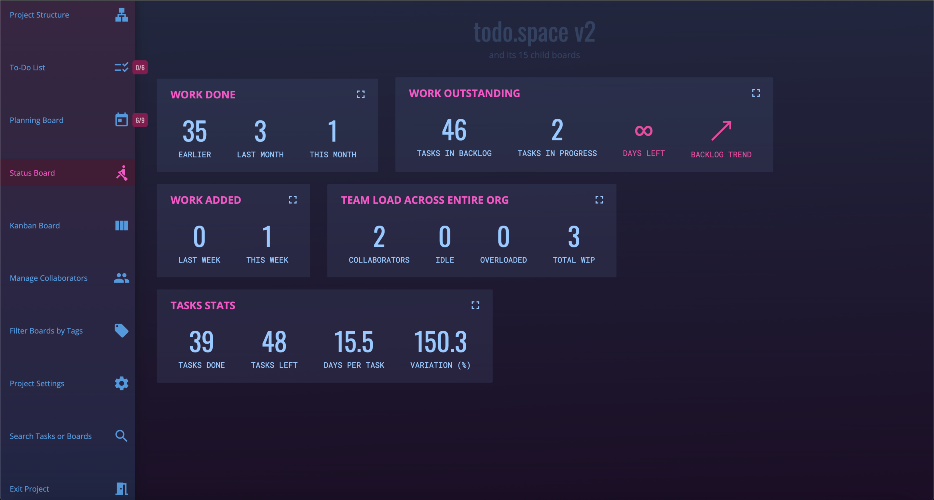This screenshot has width=934, height=500.
Task: Click the infinity Days Left symbol
Action: tap(643, 131)
